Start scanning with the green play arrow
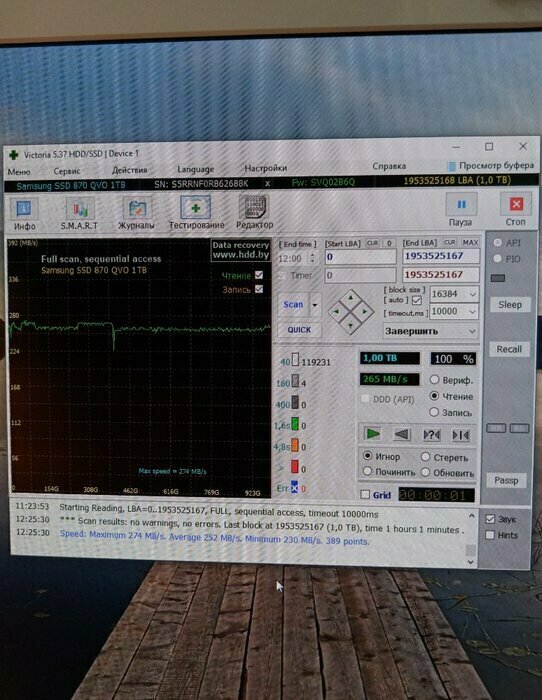 point(372,433)
